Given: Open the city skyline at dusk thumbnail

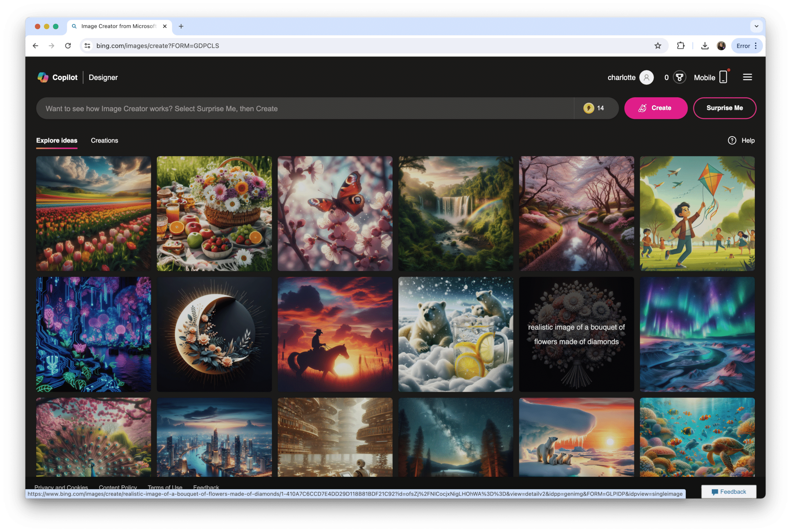Looking at the screenshot, I should click(x=214, y=437).
